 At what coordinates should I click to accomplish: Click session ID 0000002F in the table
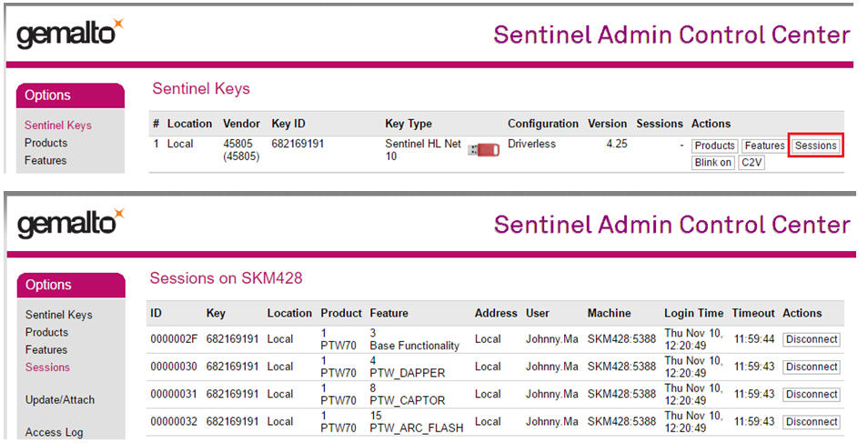pos(174,339)
